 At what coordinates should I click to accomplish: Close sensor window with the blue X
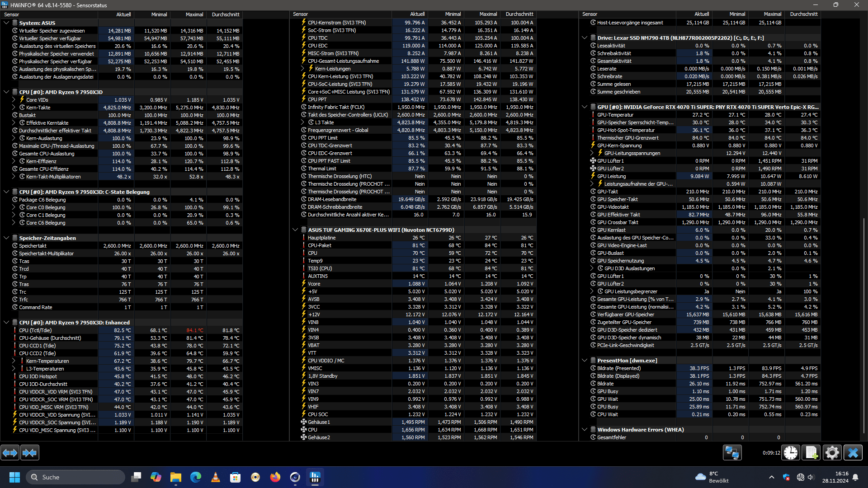click(x=853, y=452)
